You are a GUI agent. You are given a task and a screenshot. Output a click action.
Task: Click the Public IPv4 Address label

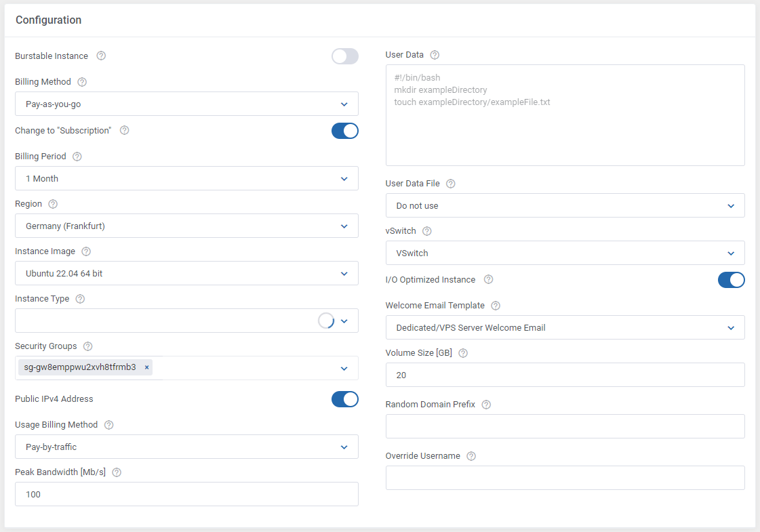pyautogui.click(x=54, y=399)
